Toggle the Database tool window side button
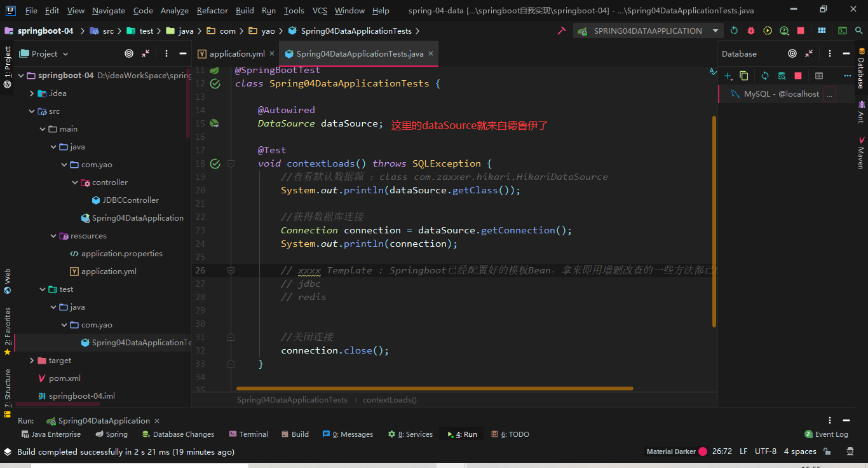This screenshot has height=468, width=868. click(861, 67)
